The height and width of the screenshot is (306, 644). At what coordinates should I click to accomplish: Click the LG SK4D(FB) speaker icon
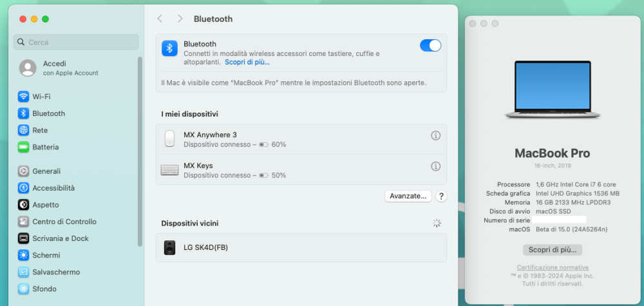pyautogui.click(x=169, y=247)
